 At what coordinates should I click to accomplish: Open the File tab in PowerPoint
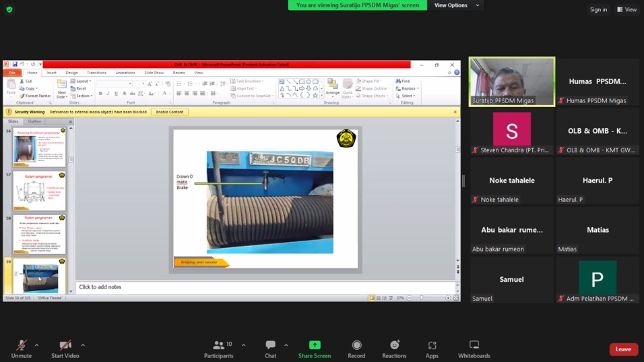[12, 73]
